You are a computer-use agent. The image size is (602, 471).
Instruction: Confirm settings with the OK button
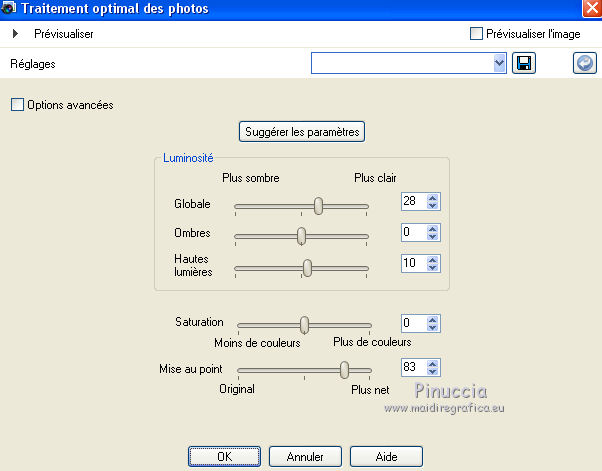click(224, 456)
